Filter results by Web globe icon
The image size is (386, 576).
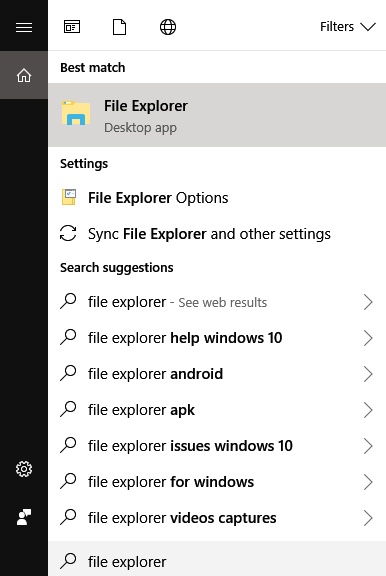(168, 27)
